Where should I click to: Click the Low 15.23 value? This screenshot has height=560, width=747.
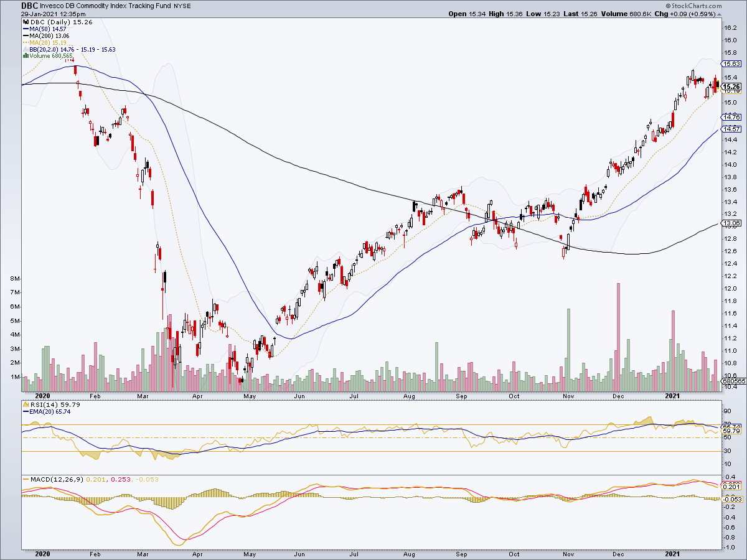543,14
